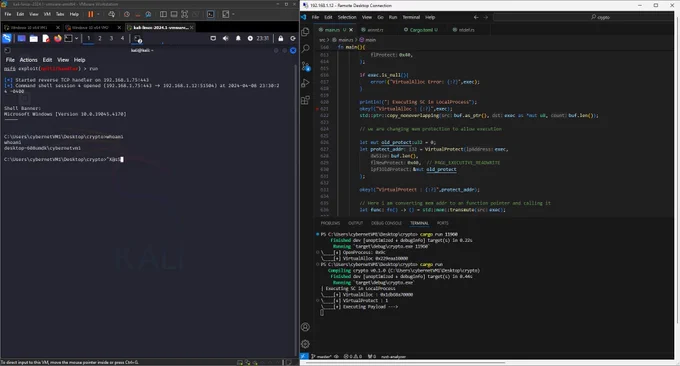
Task: Click Kali volume speaker icon
Action: [x=226, y=39]
